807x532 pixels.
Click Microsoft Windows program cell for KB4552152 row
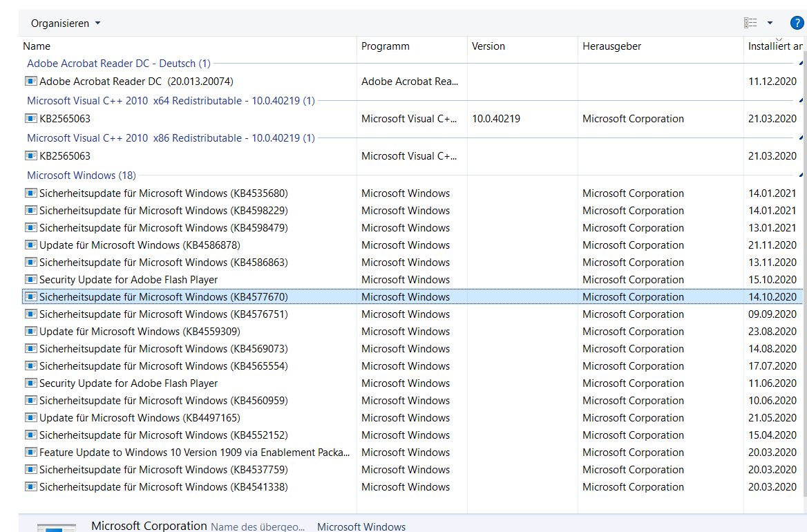tap(406, 435)
